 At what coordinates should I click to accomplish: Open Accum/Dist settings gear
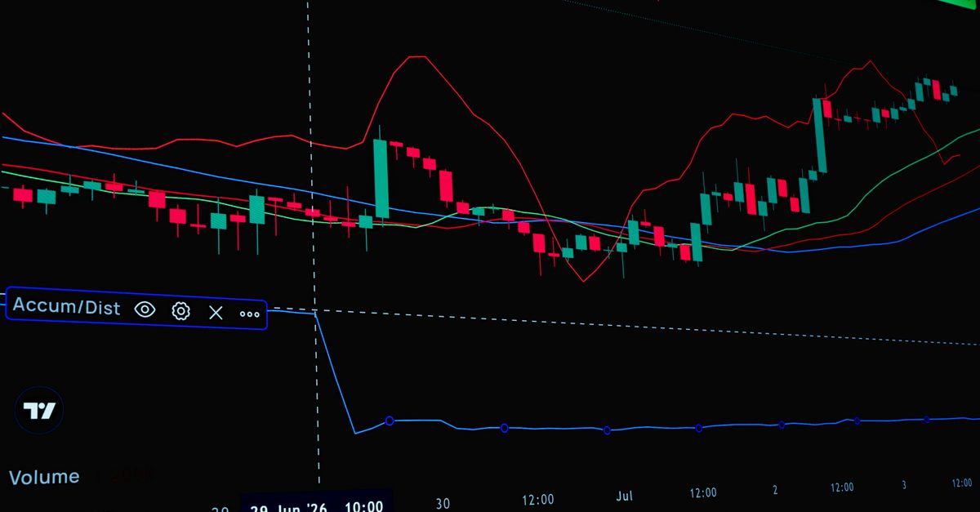[x=180, y=310]
